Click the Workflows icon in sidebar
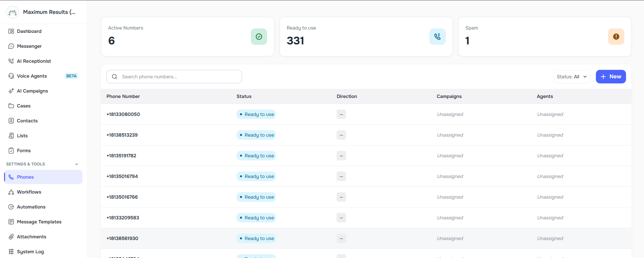The image size is (644, 258). (x=11, y=192)
